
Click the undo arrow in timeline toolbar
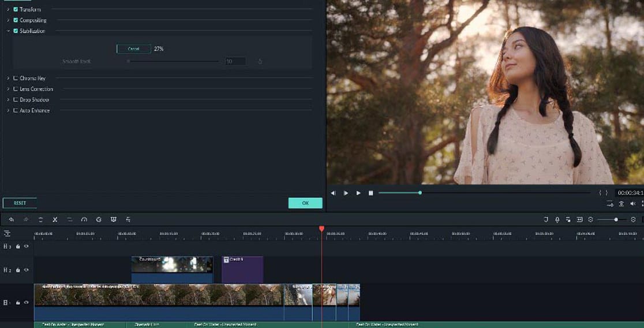point(10,219)
